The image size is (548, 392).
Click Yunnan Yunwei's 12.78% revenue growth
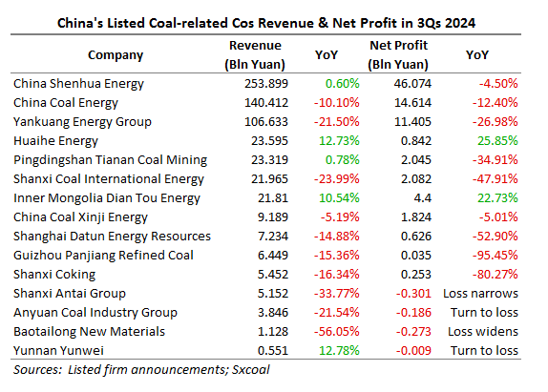coord(339,350)
